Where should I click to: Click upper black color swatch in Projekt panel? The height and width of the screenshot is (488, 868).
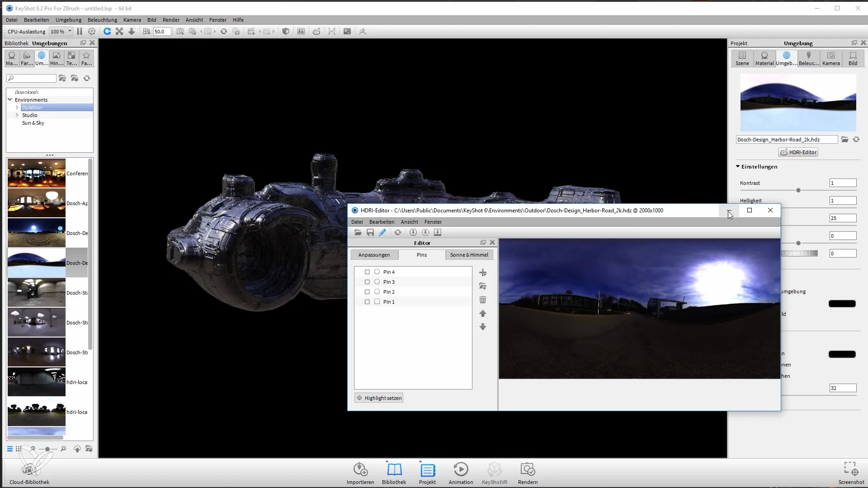coord(842,304)
